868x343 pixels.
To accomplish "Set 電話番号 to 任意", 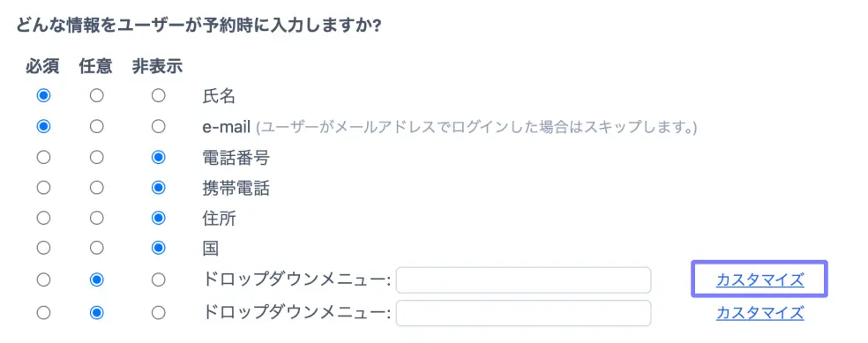I will [x=97, y=158].
